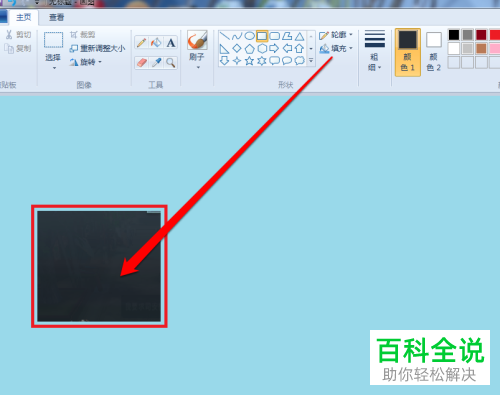Choose the Down arrow shape

[x=225, y=61]
